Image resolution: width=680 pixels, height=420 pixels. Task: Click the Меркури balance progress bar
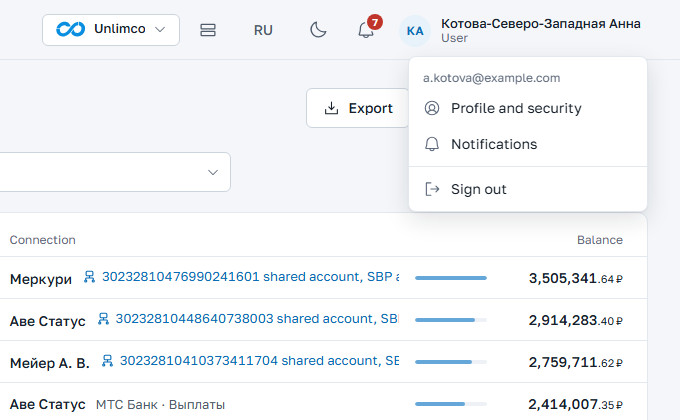tap(451, 278)
